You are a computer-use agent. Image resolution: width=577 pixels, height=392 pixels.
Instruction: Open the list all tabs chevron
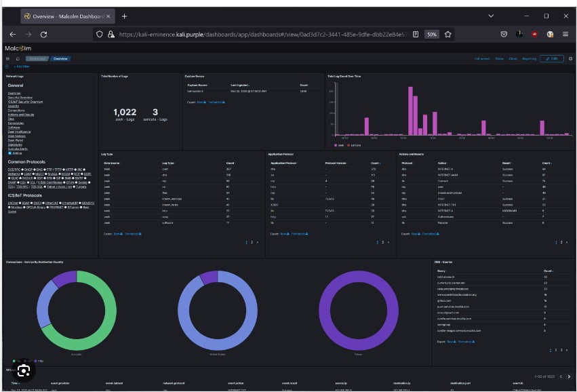tap(491, 16)
